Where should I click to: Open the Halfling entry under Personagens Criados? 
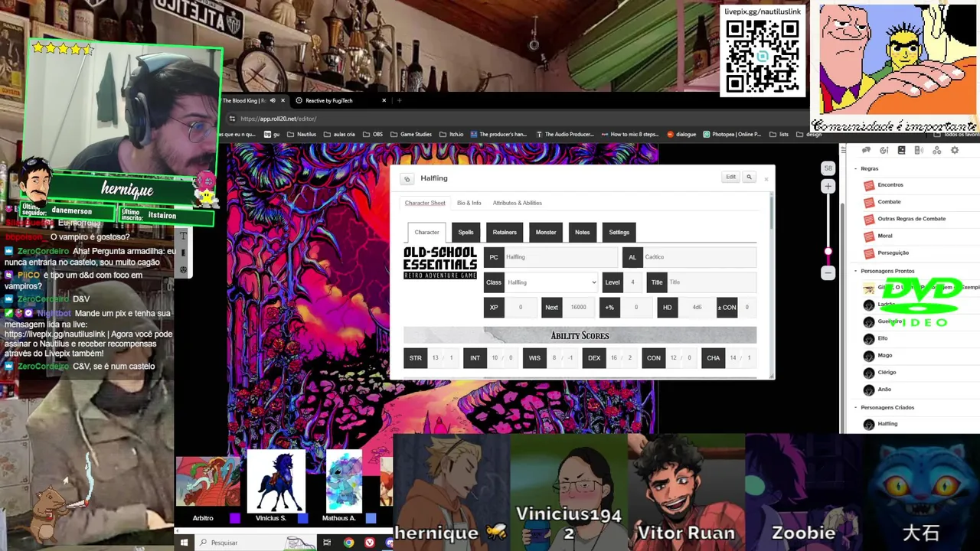point(887,423)
